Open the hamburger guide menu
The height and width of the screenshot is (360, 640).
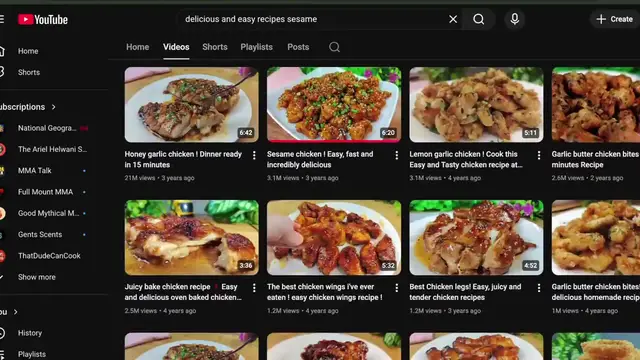coord(2,19)
